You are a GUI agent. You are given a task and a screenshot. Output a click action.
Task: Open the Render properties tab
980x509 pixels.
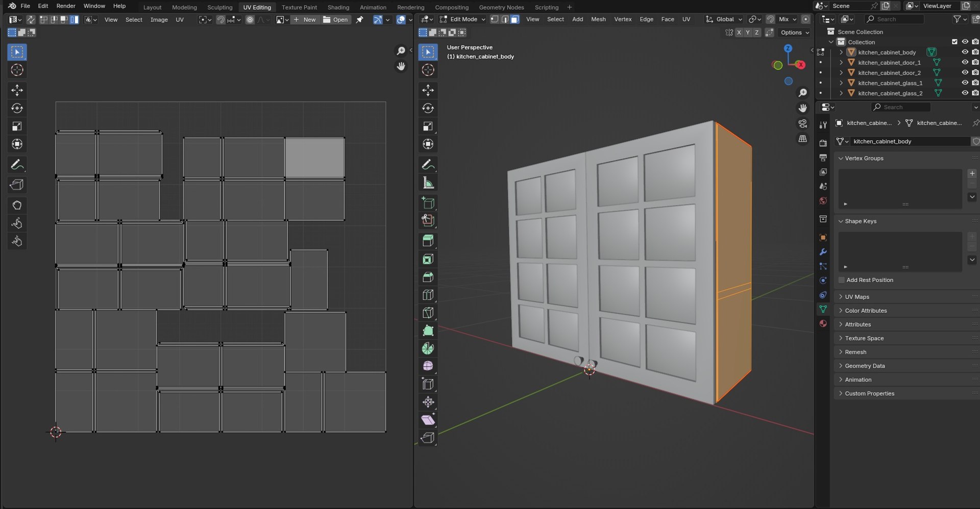point(823,143)
